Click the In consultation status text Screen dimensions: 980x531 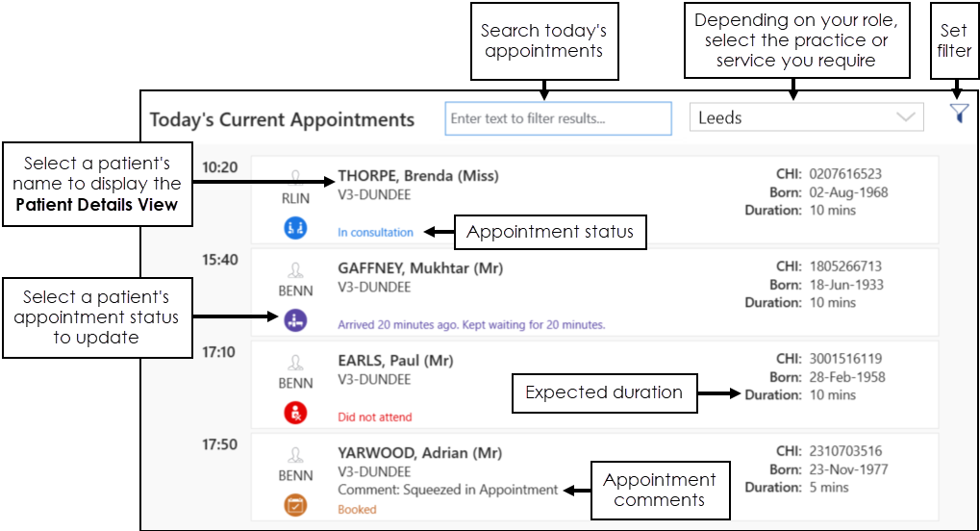click(375, 232)
